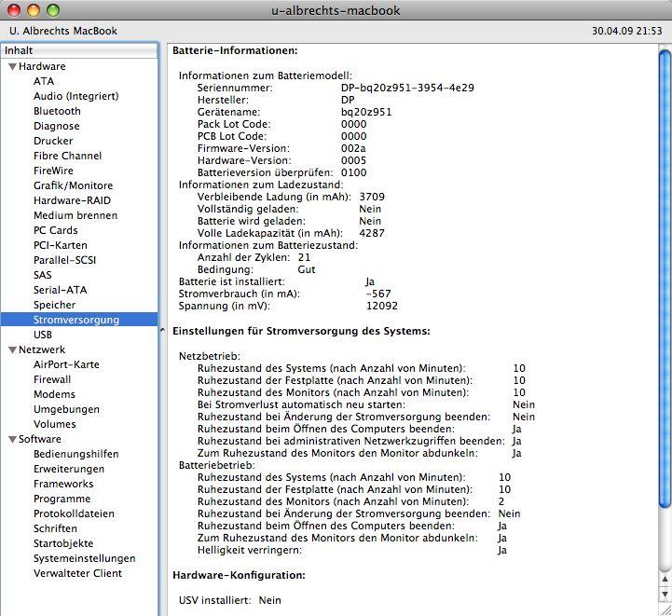Click full charge capacity value 4287
Screen dimensions: 672x616
(372, 233)
